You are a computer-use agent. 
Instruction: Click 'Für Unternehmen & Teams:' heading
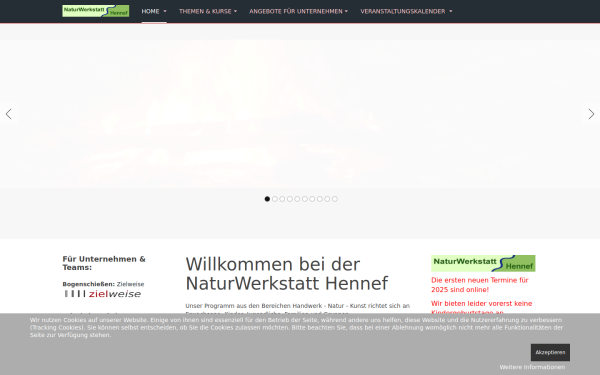pyautogui.click(x=104, y=263)
